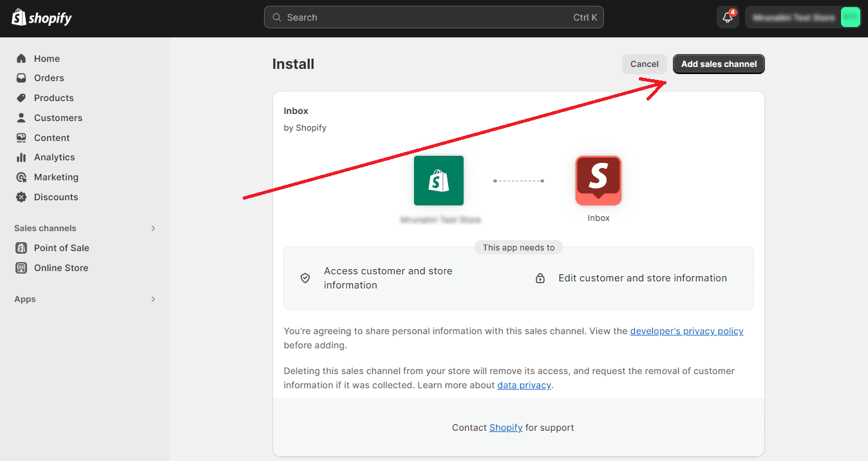Image resolution: width=868 pixels, height=461 pixels.
Task: Select Discounts in the sidebar
Action: click(56, 196)
